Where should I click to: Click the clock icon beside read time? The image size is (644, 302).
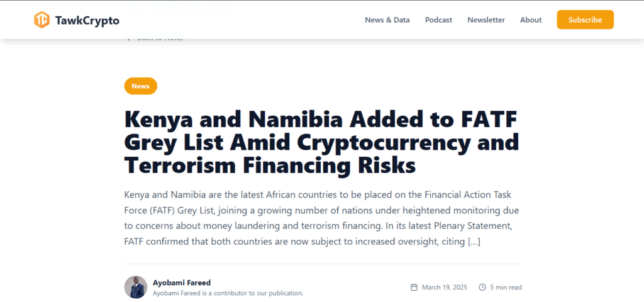coord(482,288)
